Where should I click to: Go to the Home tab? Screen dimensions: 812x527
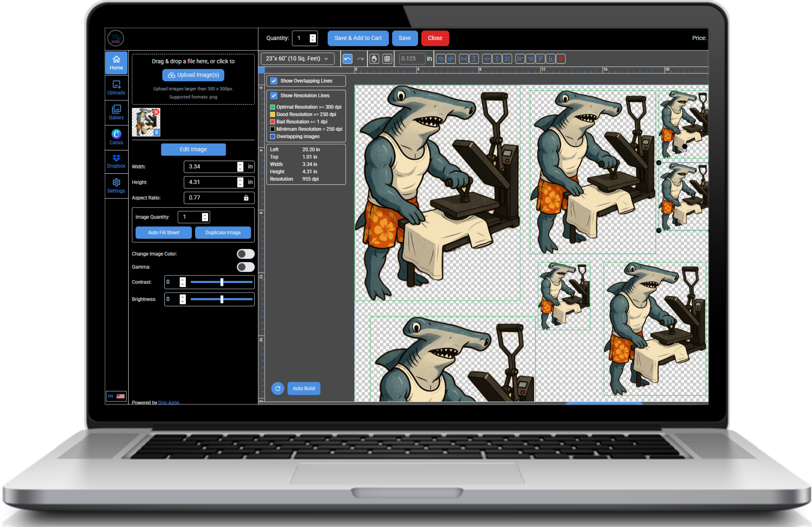point(116,62)
